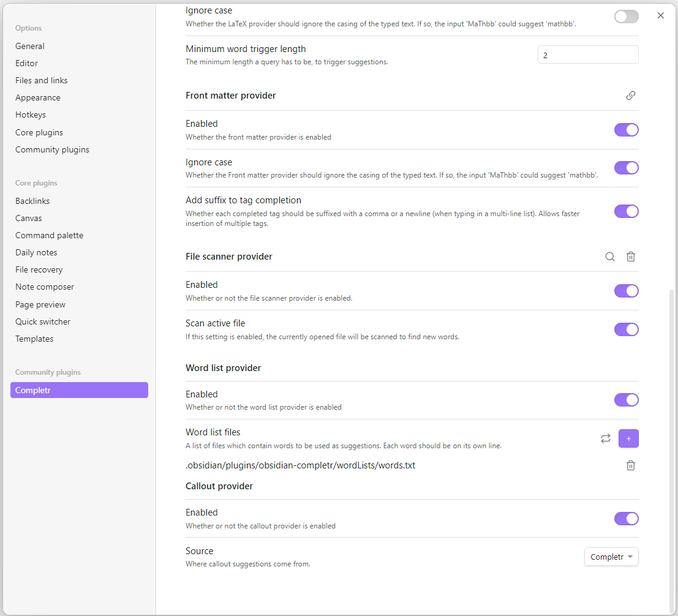Reload the word list files
Screen dimensions: 678x616
pos(605,438)
